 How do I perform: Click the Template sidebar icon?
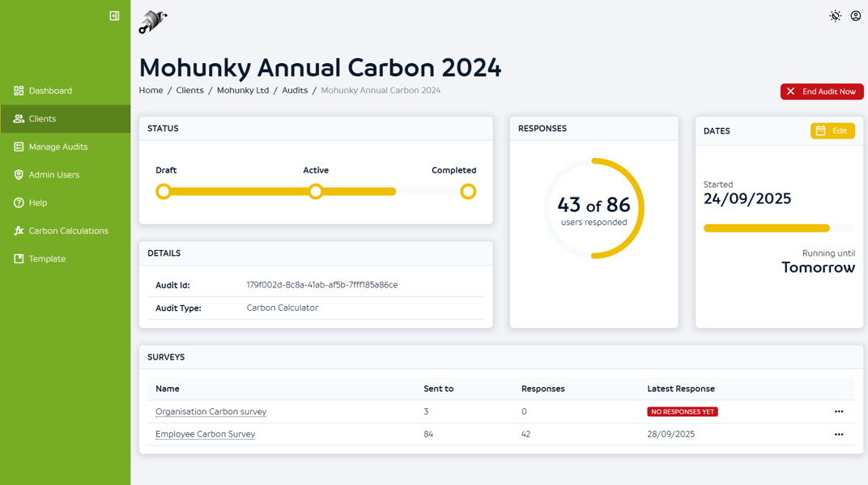(x=19, y=259)
